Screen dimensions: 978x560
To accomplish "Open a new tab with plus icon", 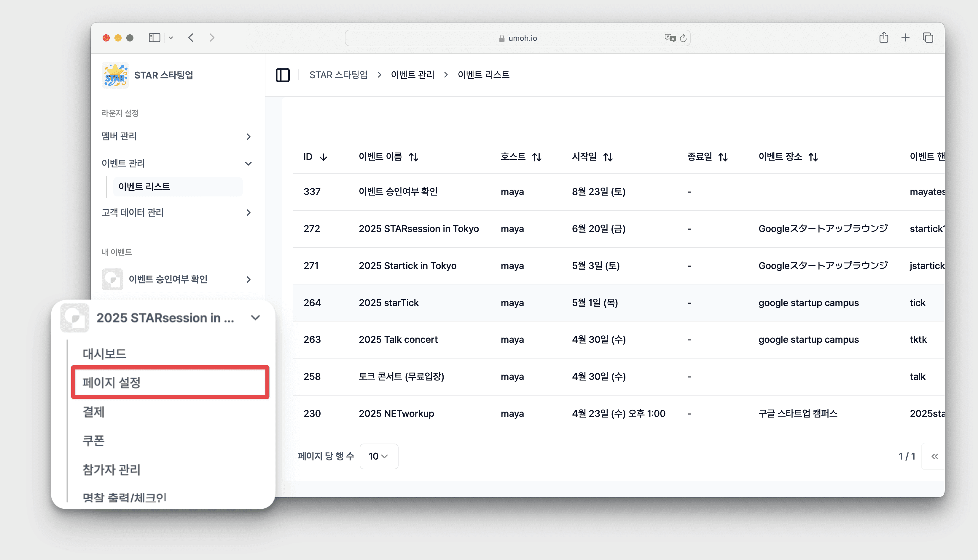I will (x=905, y=38).
